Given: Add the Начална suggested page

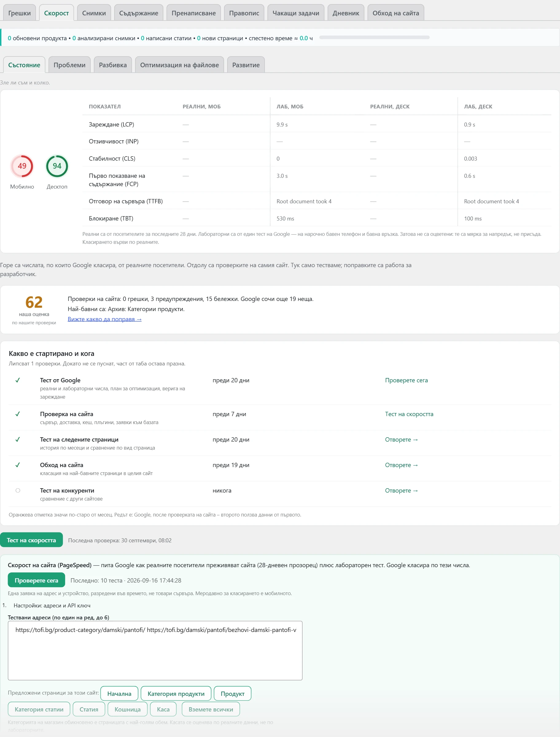Looking at the screenshot, I should 119,694.
